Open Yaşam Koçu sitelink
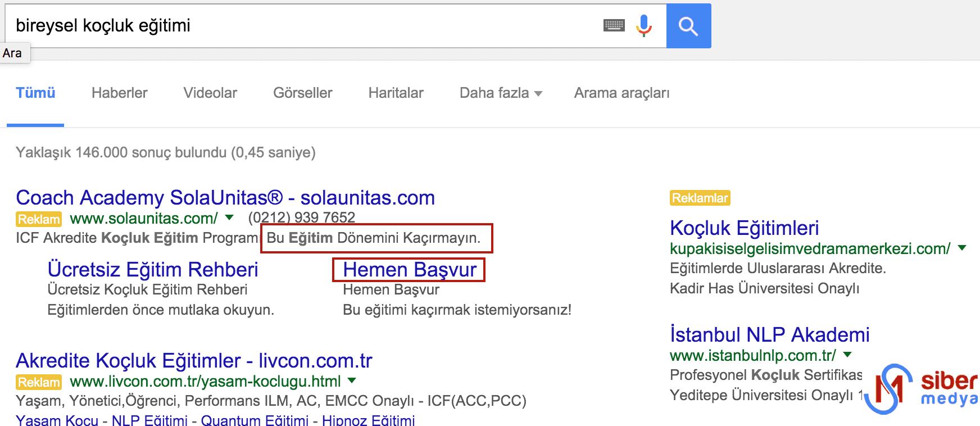Viewport: 980px width, 426px height. pyautogui.click(x=57, y=420)
